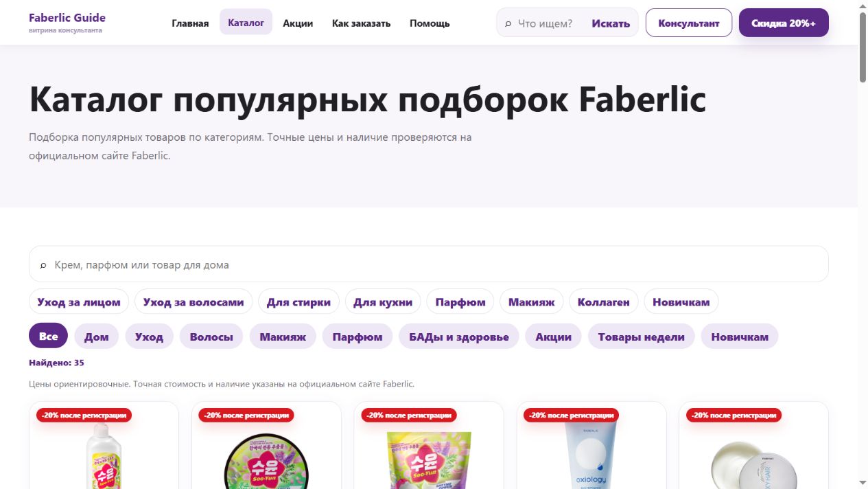Click the Найдено: 35 results text
This screenshot has width=868, height=489.
56,363
